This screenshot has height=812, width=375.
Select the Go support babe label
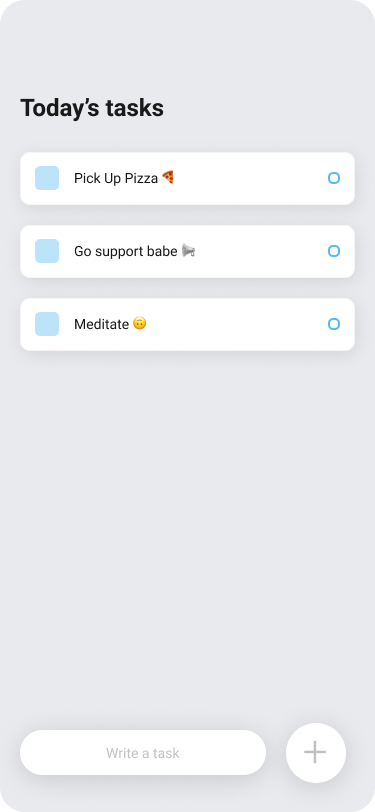[x=126, y=252]
